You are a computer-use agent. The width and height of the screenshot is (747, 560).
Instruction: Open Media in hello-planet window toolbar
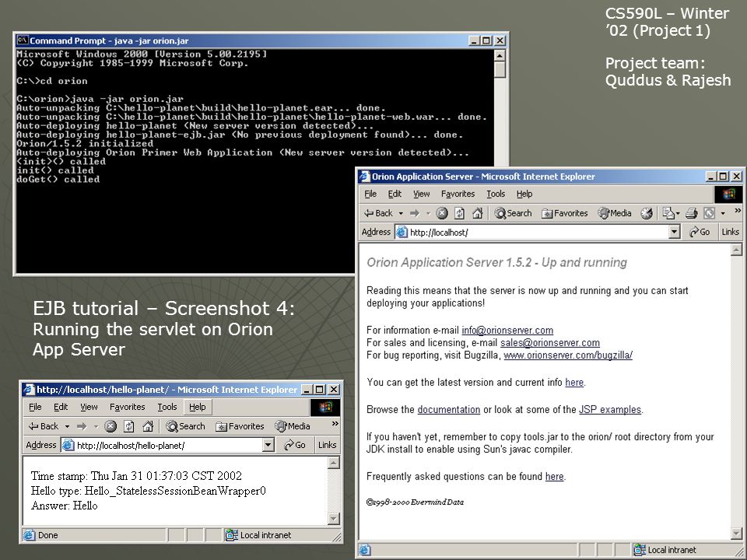point(293,426)
